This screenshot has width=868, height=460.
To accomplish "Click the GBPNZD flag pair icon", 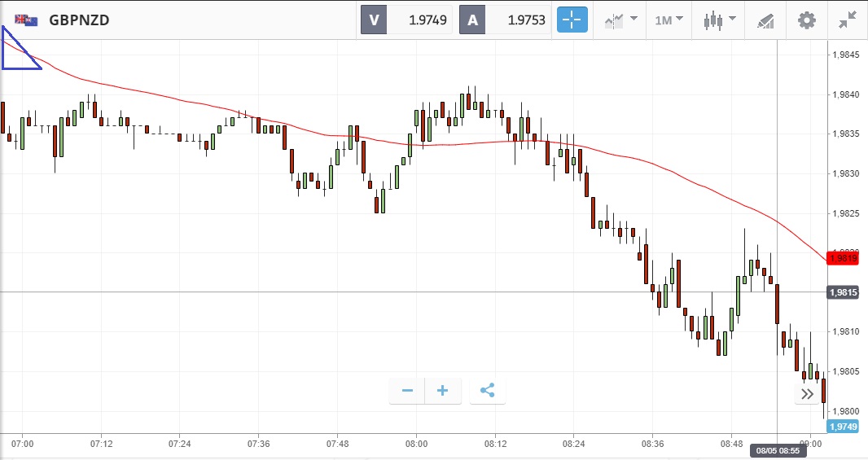I will (25, 20).
